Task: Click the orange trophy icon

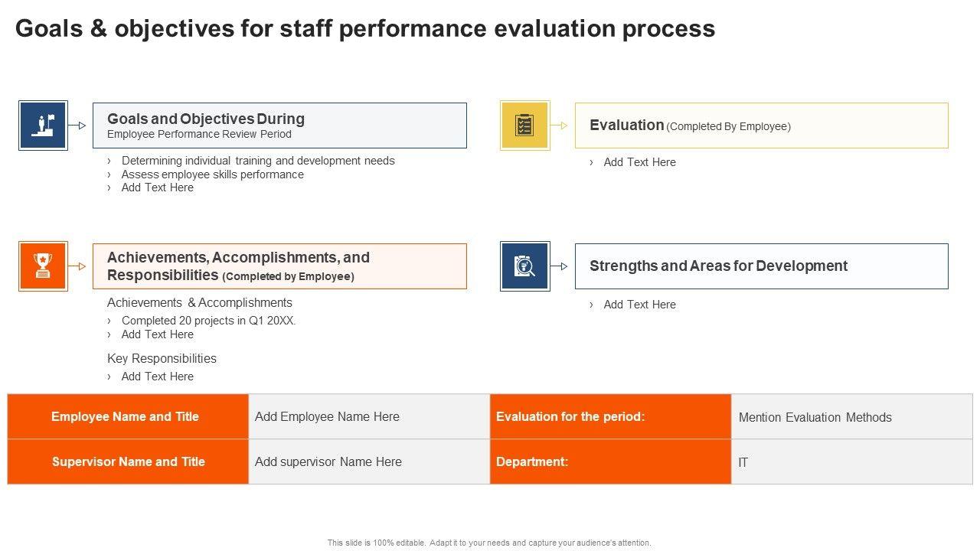Action: pyautogui.click(x=43, y=266)
